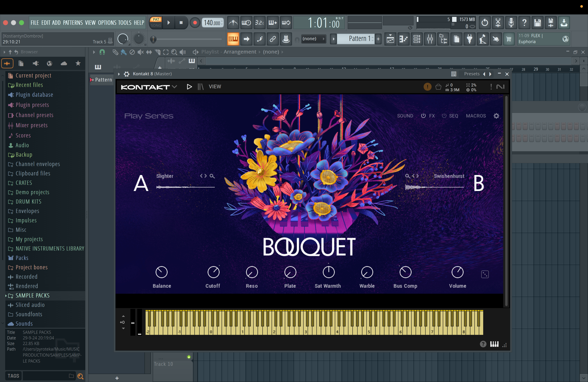Click the snap magnet icon above the playlist
588x382 pixels.
pyautogui.click(x=102, y=52)
